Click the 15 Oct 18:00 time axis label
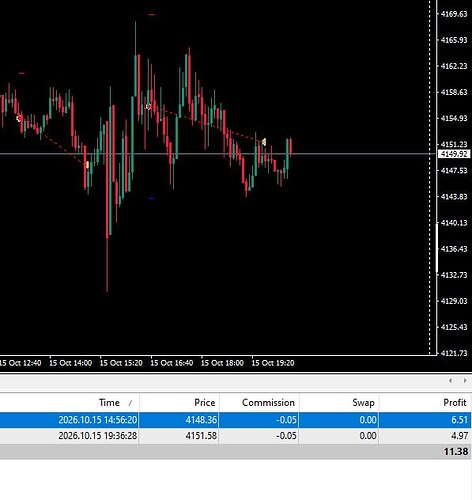 tap(222, 363)
